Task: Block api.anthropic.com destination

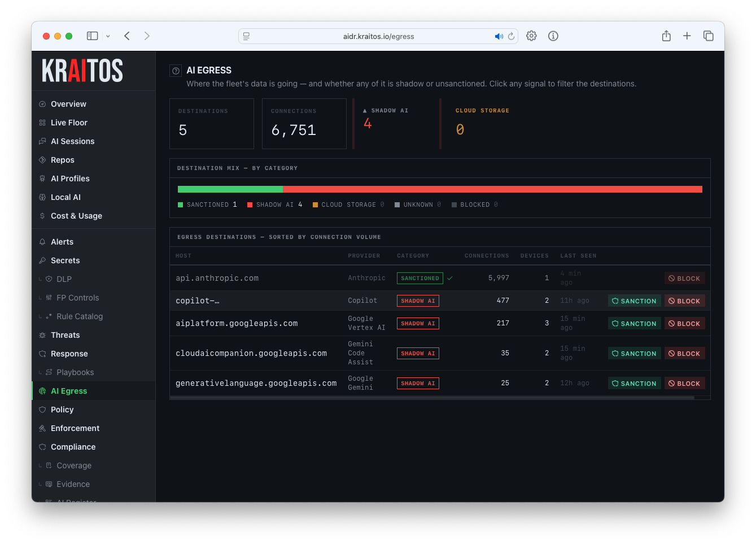Action: 684,278
